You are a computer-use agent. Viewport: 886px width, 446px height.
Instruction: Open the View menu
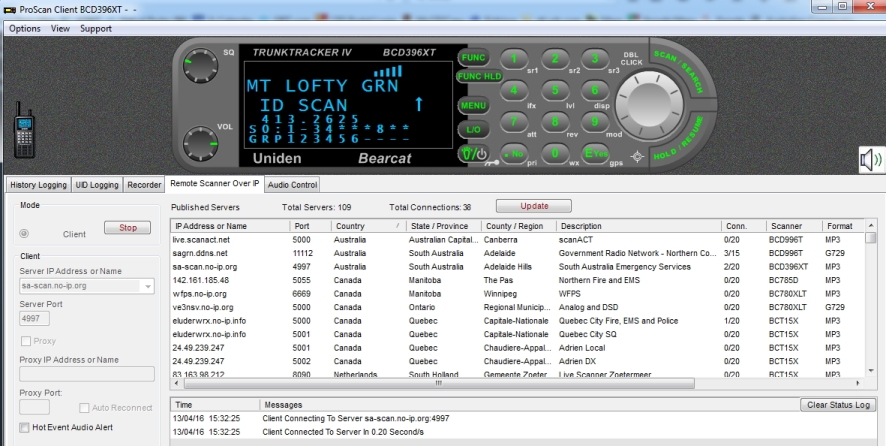pyautogui.click(x=60, y=28)
